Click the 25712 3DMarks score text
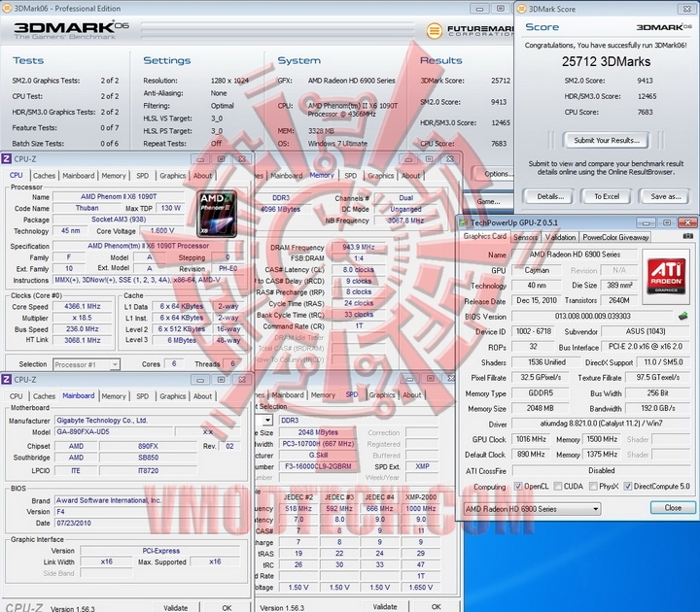 pos(607,61)
